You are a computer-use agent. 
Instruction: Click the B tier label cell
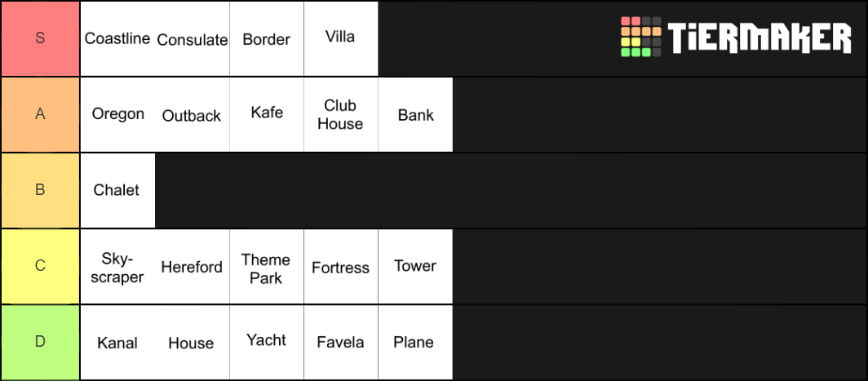pos(40,191)
